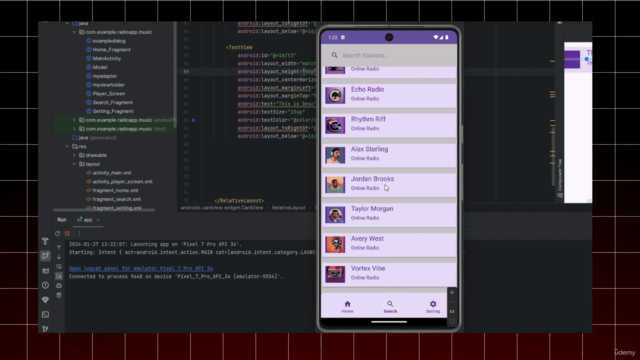640x360 pixels.
Task: Click textColor gutter color swatch
Action: (193, 120)
